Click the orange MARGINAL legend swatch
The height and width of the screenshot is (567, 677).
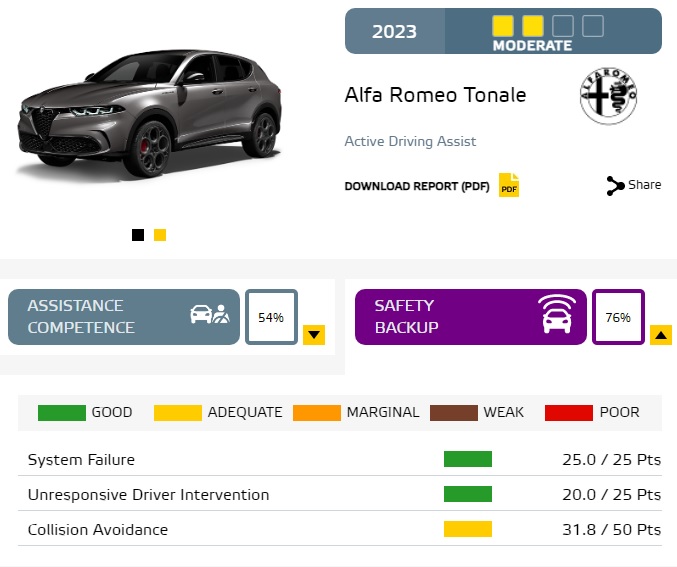(x=316, y=412)
